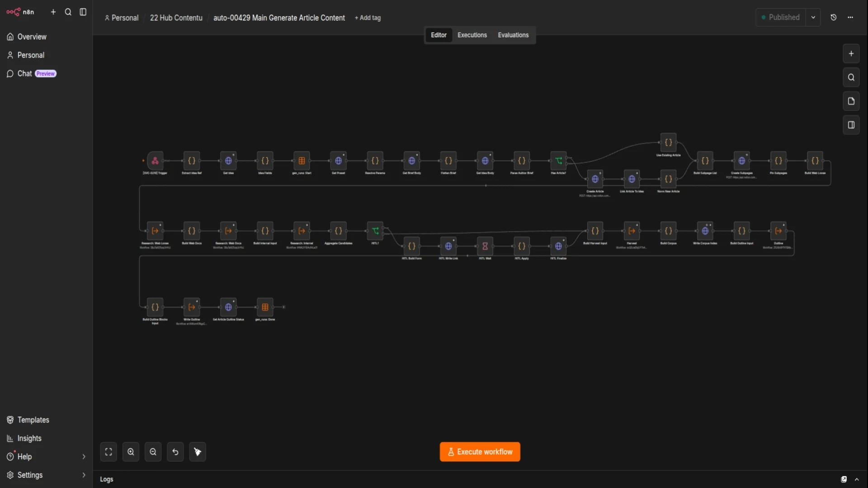
Task: Click the n8n logo
Action: [20, 12]
